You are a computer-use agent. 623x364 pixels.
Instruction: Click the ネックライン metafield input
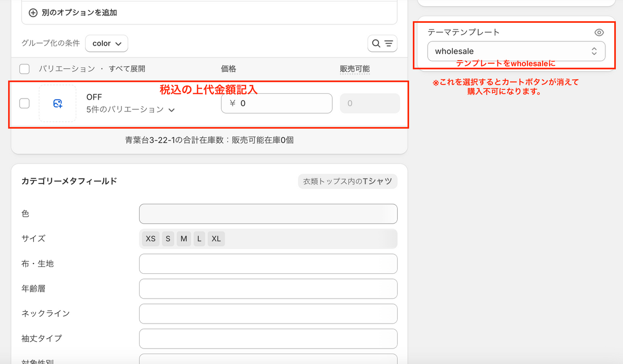click(268, 314)
